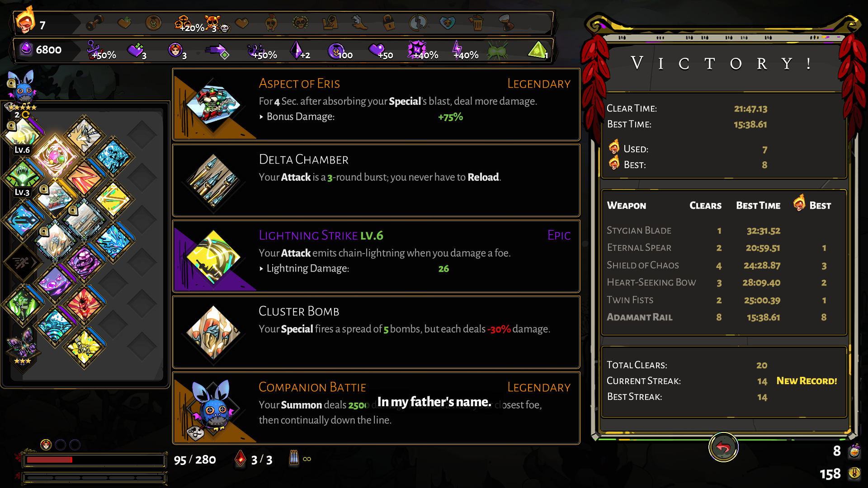The height and width of the screenshot is (488, 868).
Task: Select the Delta Chamber upgrade entry
Action: 376,180
